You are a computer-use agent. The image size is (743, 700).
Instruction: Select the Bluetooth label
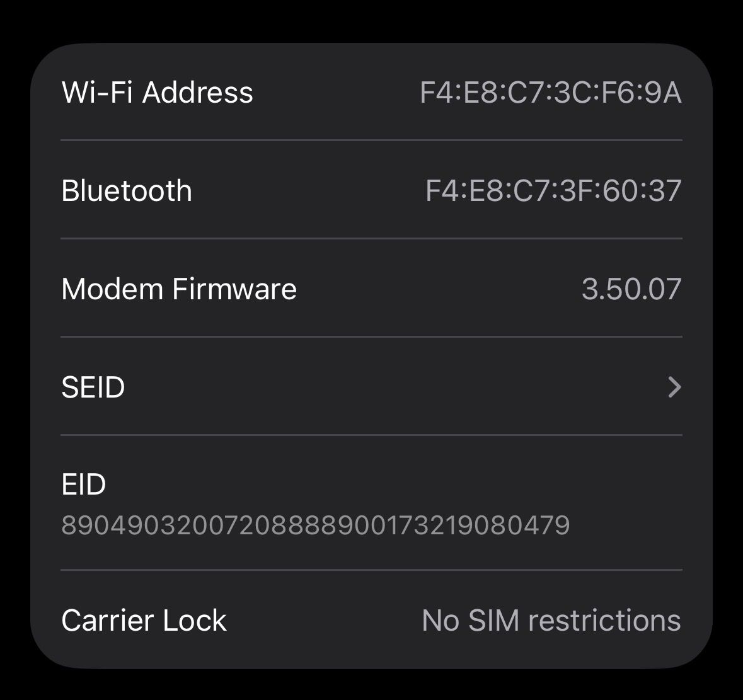click(x=127, y=190)
